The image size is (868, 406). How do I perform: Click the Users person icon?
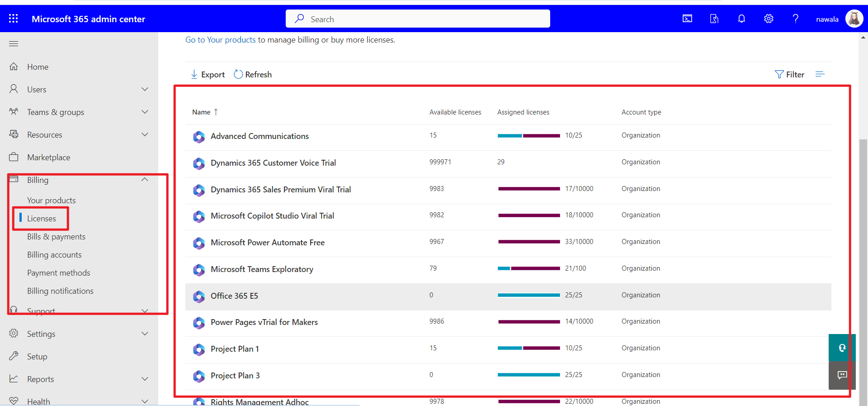[x=14, y=89]
